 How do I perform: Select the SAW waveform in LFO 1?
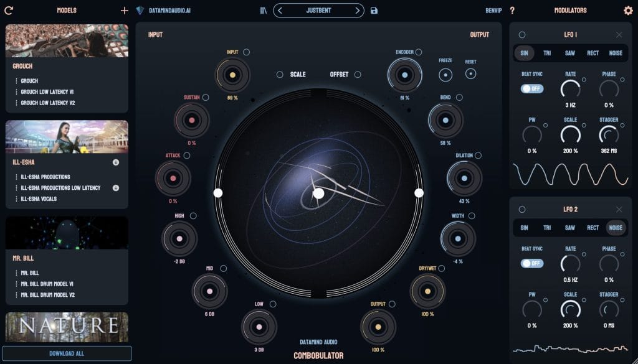(x=569, y=54)
